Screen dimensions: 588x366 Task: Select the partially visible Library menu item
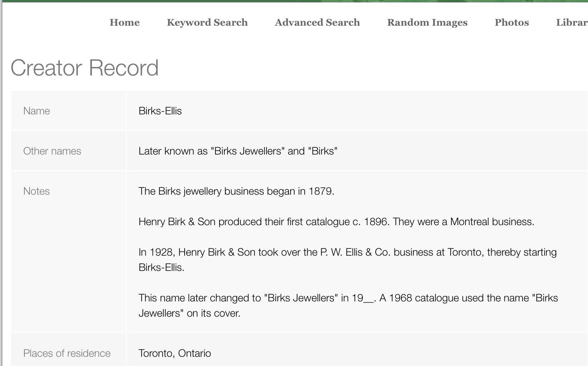click(572, 22)
